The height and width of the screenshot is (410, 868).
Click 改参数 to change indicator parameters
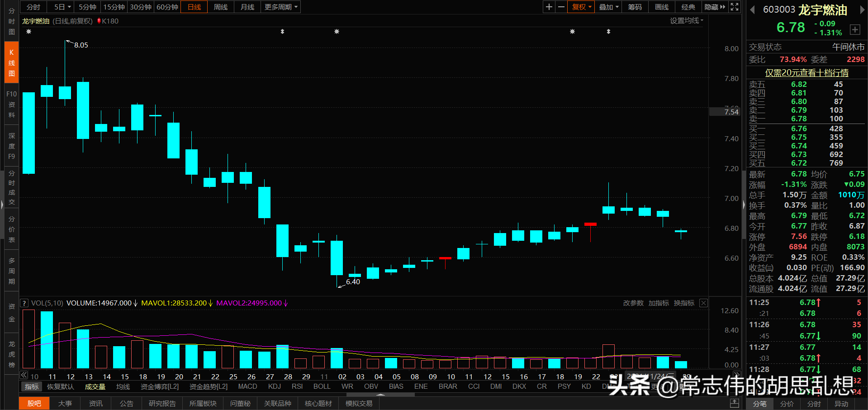click(x=633, y=303)
